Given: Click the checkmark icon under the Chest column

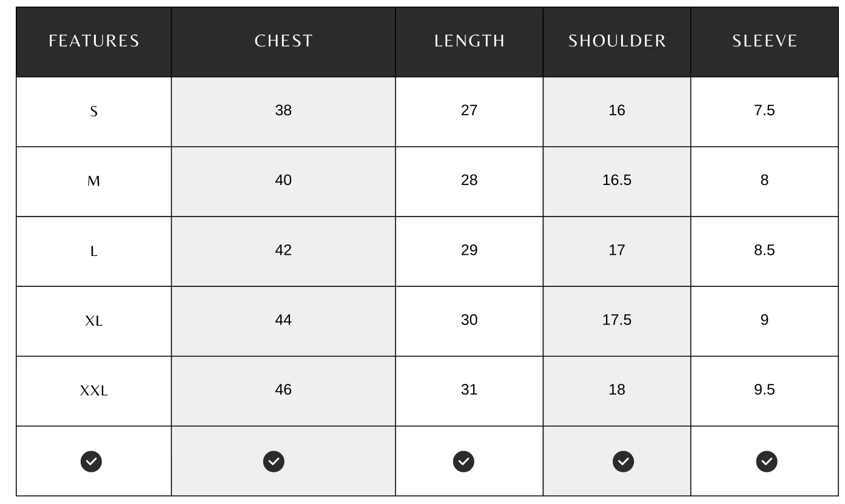Looking at the screenshot, I should [274, 462].
